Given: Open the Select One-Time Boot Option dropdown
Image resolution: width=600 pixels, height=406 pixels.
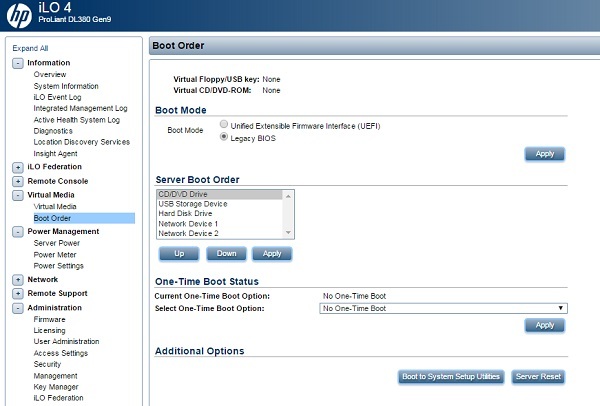Looking at the screenshot, I should pos(443,308).
